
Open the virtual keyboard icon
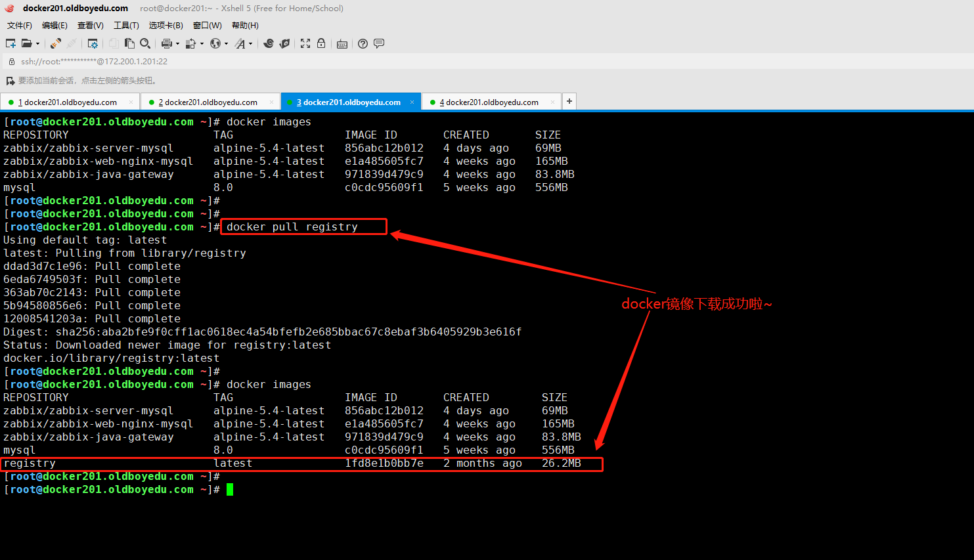pyautogui.click(x=342, y=44)
